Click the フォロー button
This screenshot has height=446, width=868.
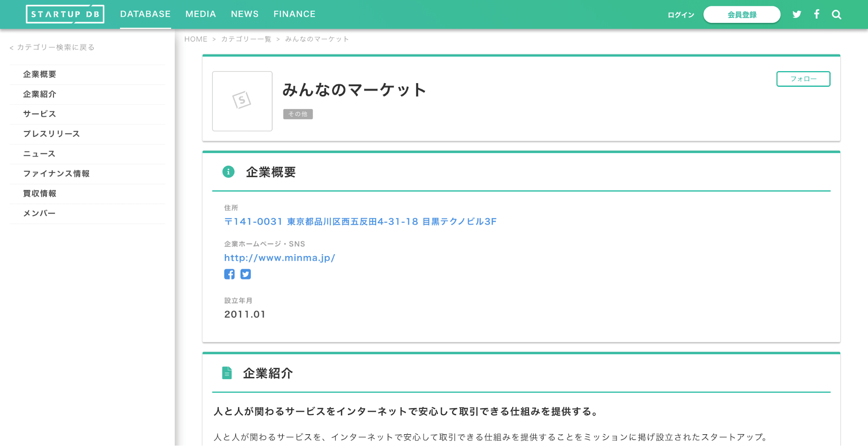pos(803,79)
